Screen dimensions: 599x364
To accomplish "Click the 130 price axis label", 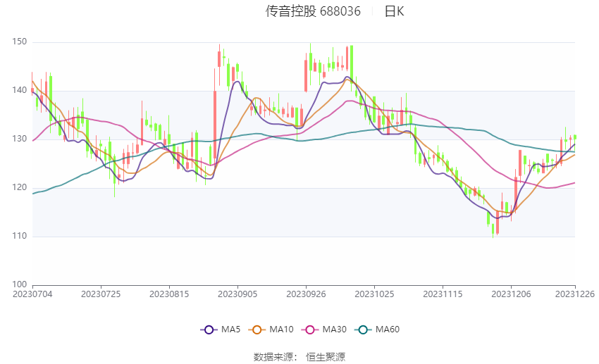I will coord(20,139).
